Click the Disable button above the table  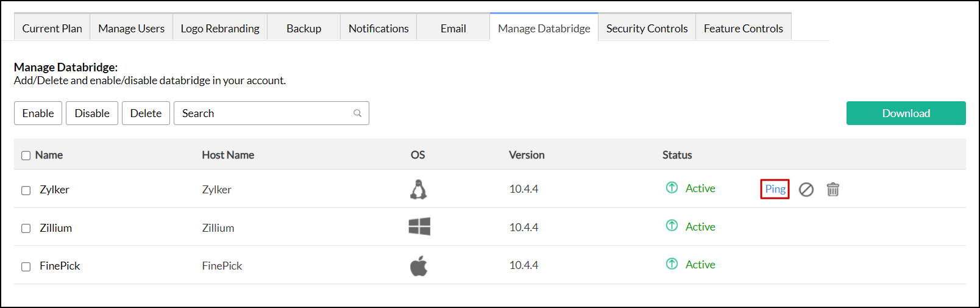[92, 113]
